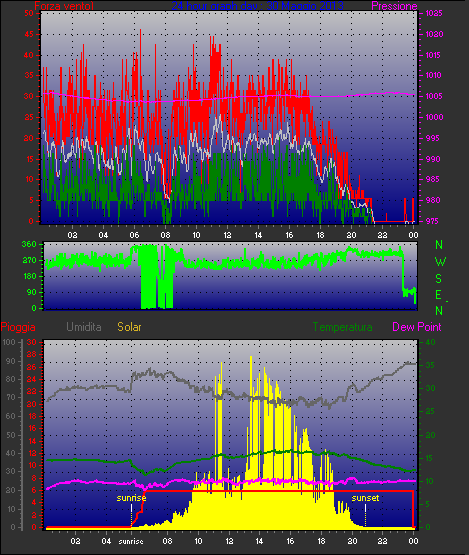Click the 45 value on the wind speed axis
Screen dimensions: 469x555
point(29,35)
